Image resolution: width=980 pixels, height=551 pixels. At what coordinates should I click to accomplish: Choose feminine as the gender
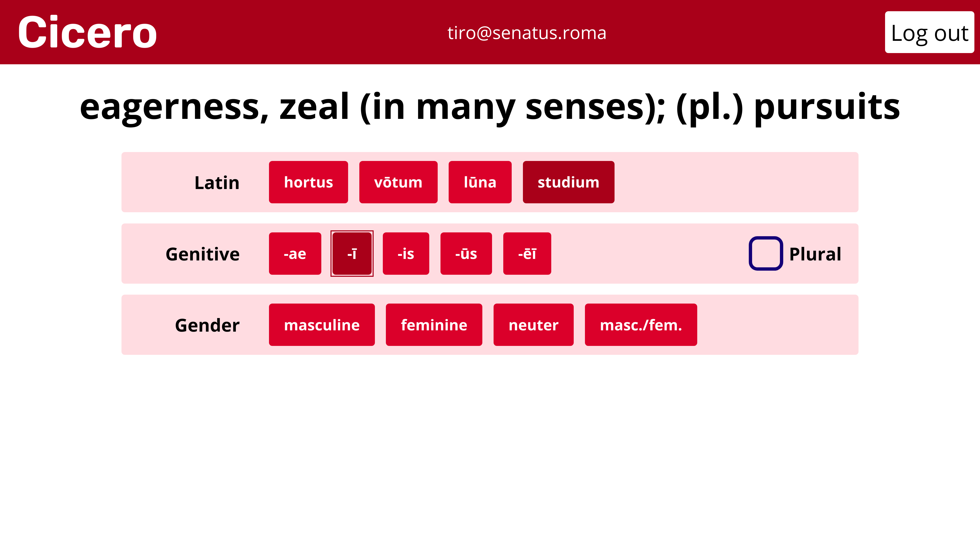(434, 325)
